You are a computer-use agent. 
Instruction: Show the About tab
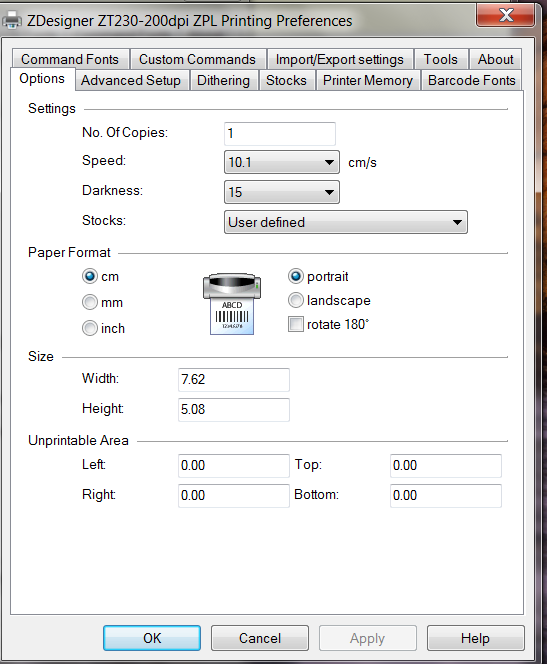[495, 59]
